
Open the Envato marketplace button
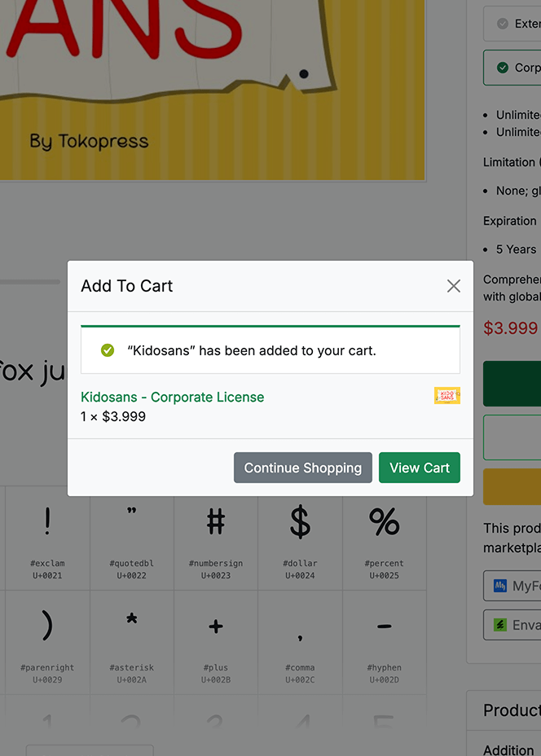[x=512, y=625]
